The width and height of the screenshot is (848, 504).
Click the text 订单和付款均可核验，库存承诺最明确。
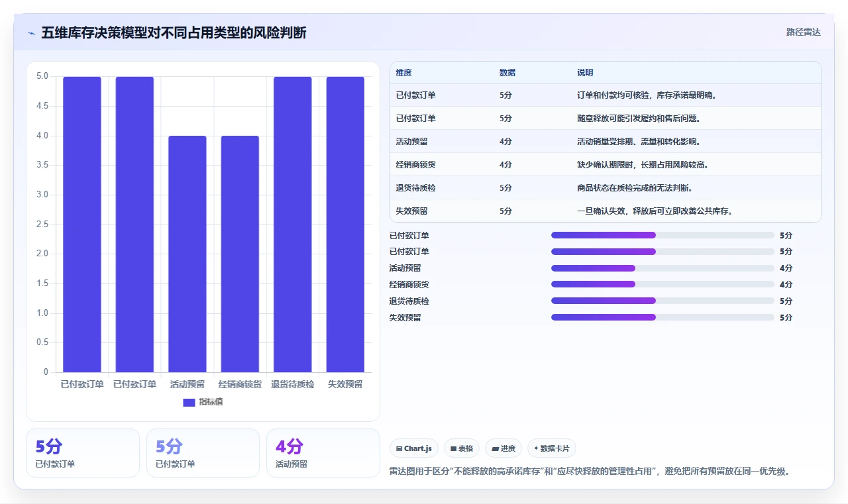point(648,95)
